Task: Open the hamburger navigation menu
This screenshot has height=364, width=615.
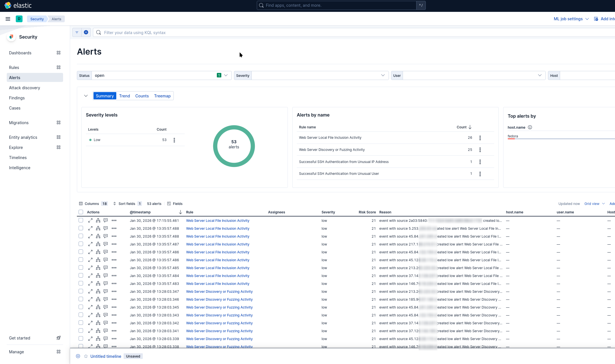Action: coord(8,19)
